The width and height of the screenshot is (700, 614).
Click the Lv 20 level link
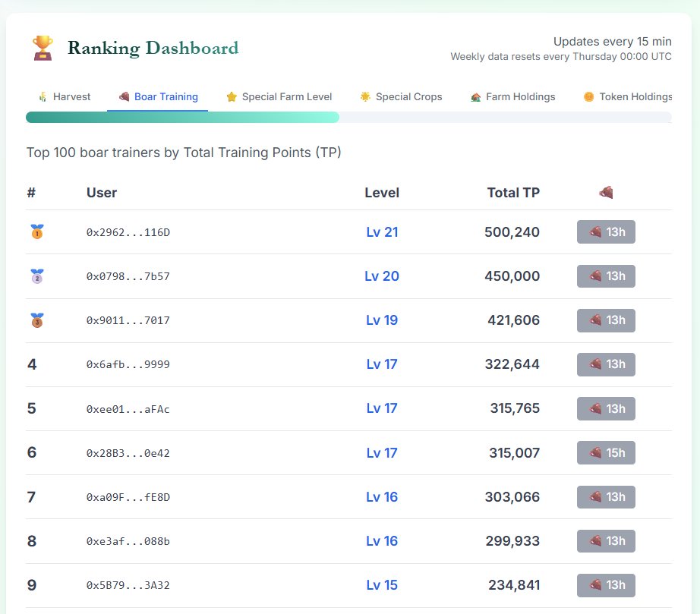pyautogui.click(x=382, y=276)
